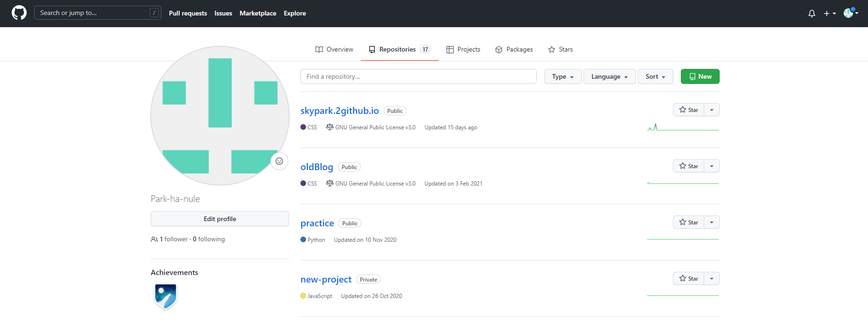Open the user avatar menu
The height and width of the screenshot is (320, 868).
[x=851, y=13]
